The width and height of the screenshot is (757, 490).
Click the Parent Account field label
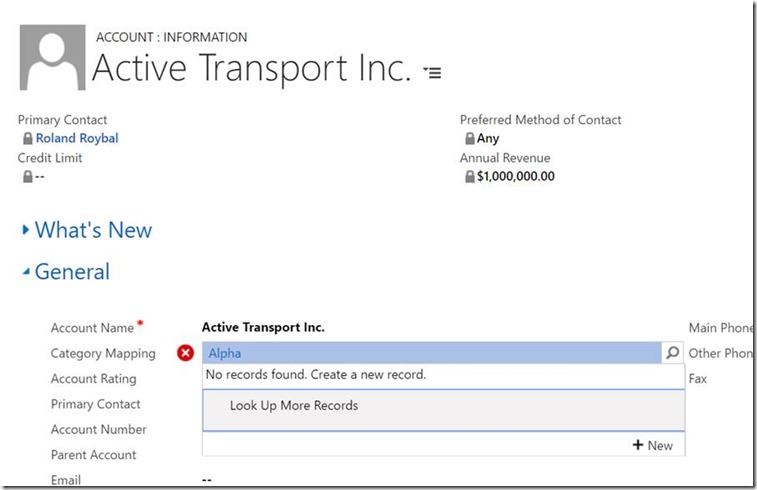(96, 455)
